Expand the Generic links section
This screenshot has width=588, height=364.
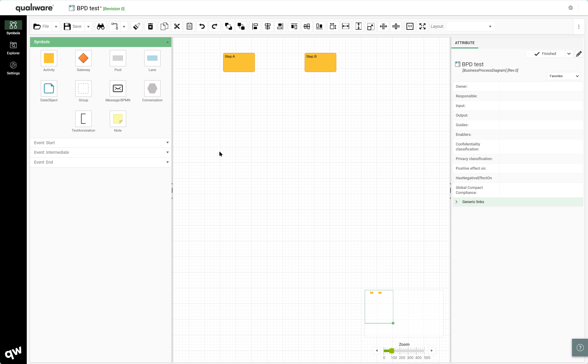pyautogui.click(x=518, y=202)
